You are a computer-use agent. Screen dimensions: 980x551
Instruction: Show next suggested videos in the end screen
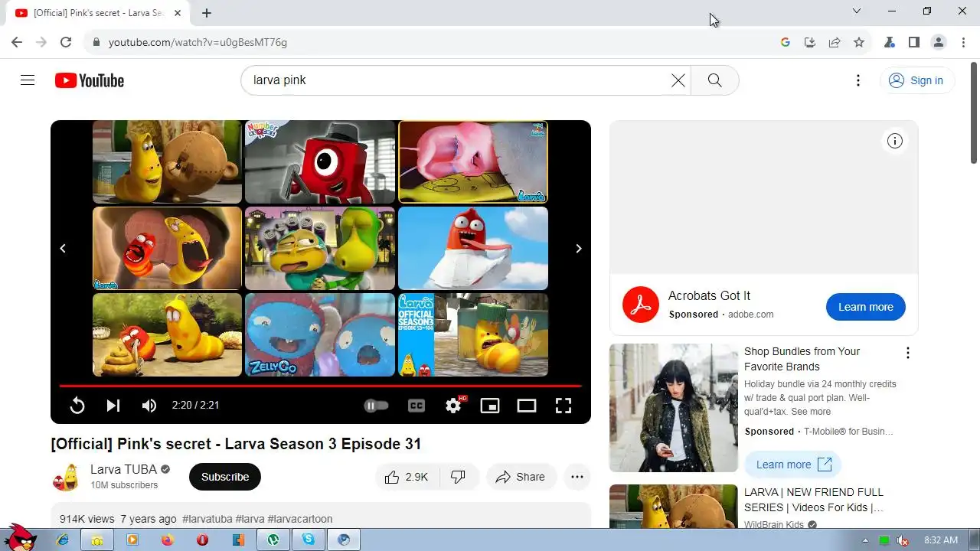point(578,248)
